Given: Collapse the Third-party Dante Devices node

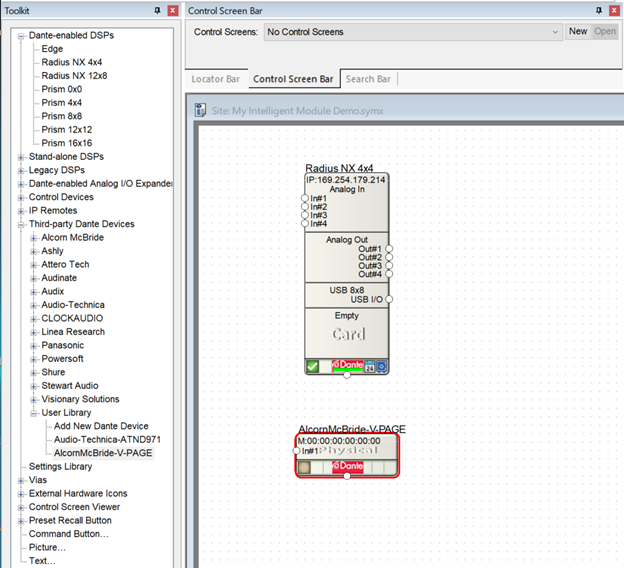Looking at the screenshot, I should tap(21, 224).
